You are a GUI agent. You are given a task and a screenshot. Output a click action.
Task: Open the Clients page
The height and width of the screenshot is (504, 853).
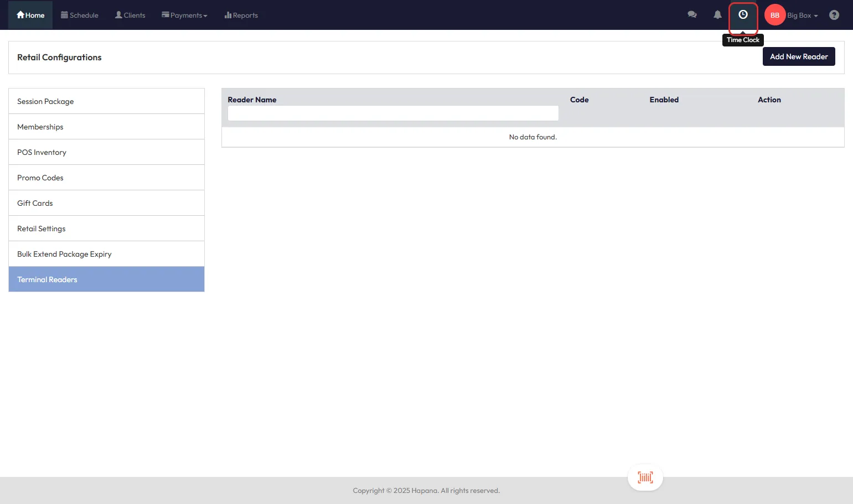point(130,15)
